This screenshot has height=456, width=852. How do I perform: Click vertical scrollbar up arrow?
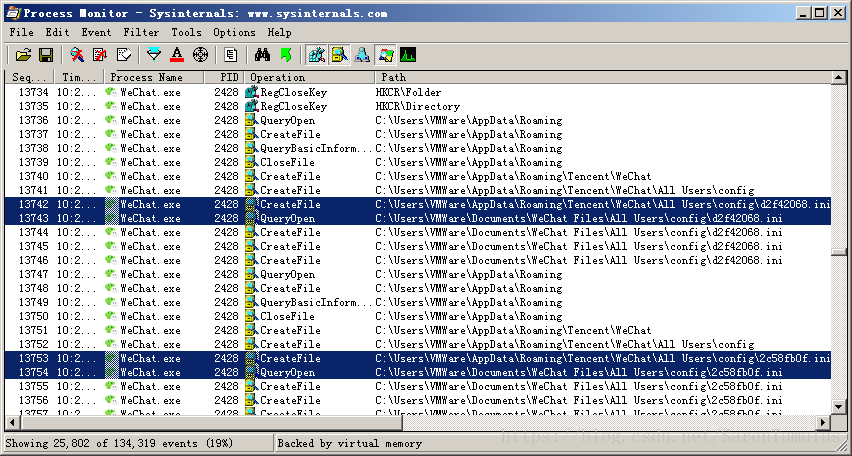coord(839,78)
